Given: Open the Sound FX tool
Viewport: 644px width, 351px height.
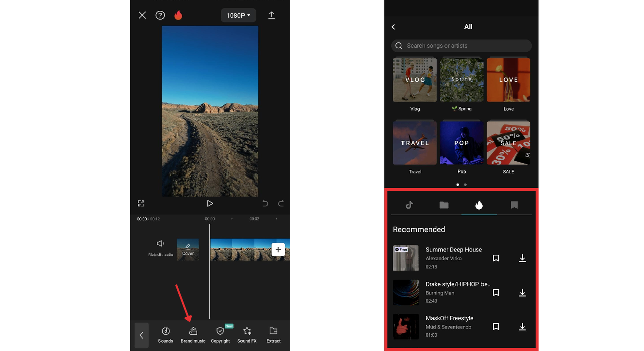Looking at the screenshot, I should click(247, 335).
